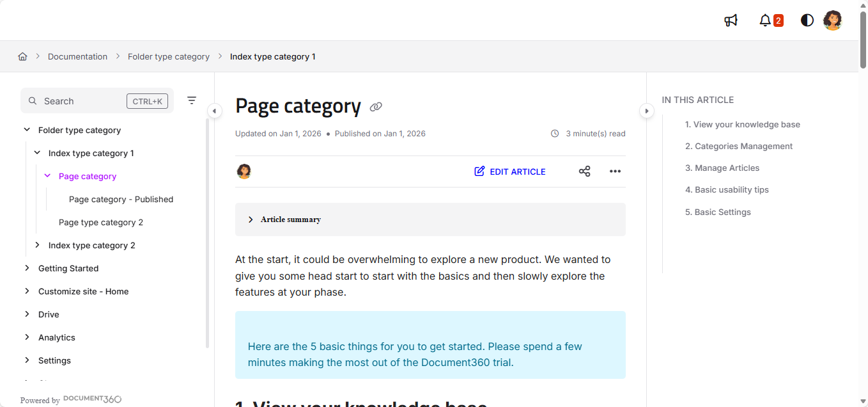Copy article link via the chain icon
This screenshot has height=407, width=868.
pos(376,106)
